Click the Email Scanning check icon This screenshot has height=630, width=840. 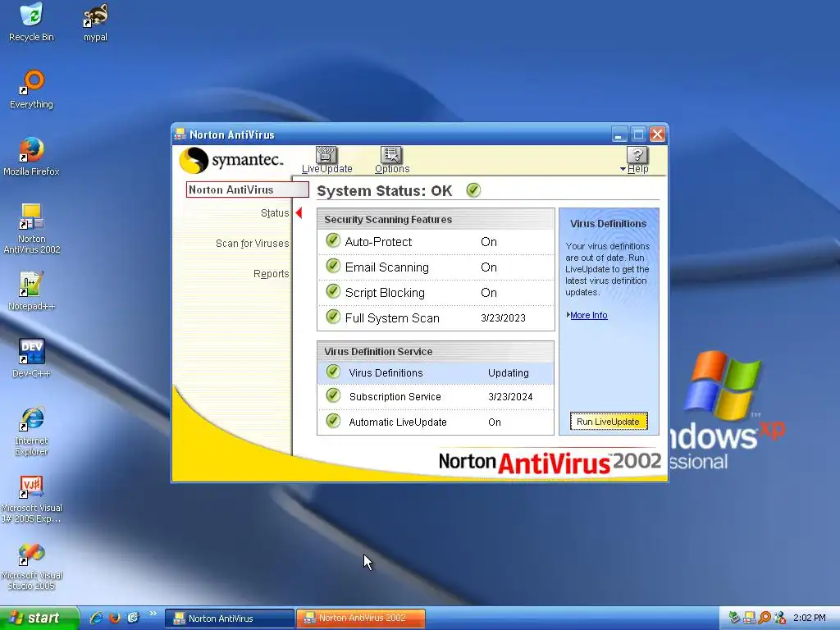pos(333,266)
